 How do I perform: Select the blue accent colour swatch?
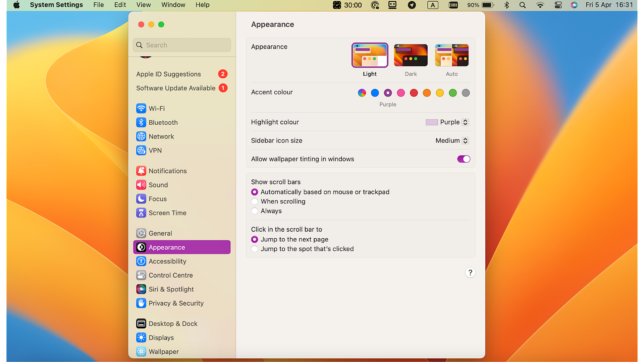pyautogui.click(x=375, y=93)
